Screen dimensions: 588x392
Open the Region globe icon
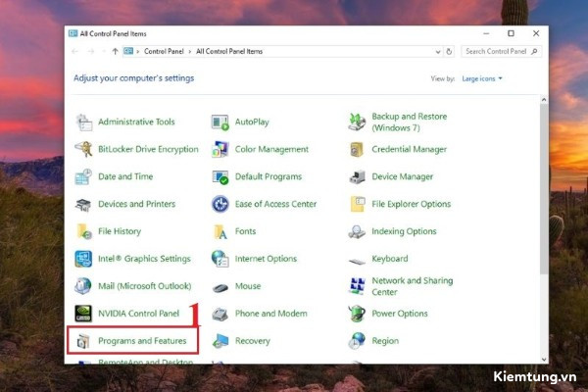tap(357, 341)
